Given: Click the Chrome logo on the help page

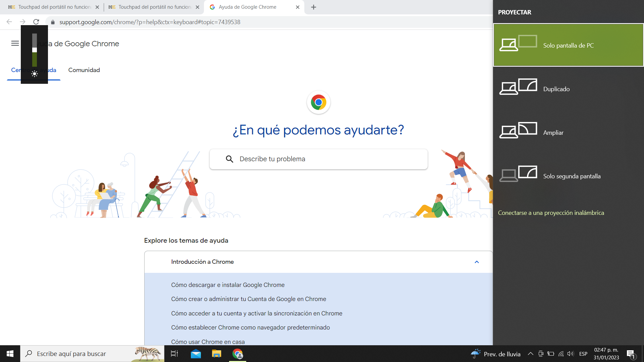Looking at the screenshot, I should click(x=319, y=102).
